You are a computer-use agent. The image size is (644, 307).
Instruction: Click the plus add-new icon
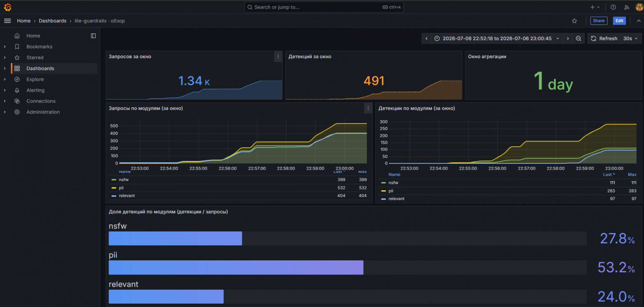(x=592, y=7)
